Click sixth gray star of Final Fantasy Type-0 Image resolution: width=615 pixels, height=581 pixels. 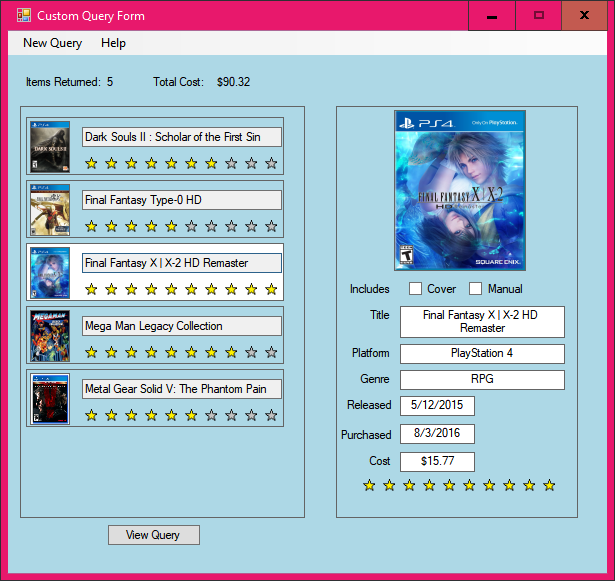(191, 226)
